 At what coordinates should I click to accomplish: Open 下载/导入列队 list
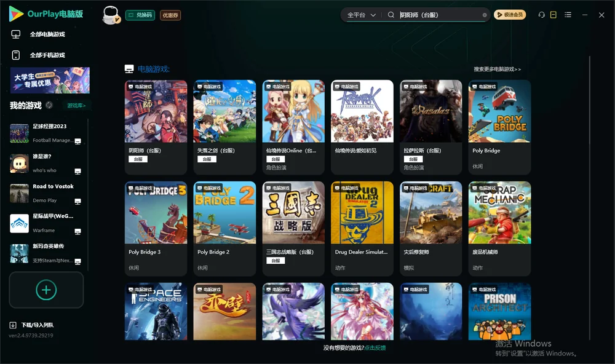point(38,325)
